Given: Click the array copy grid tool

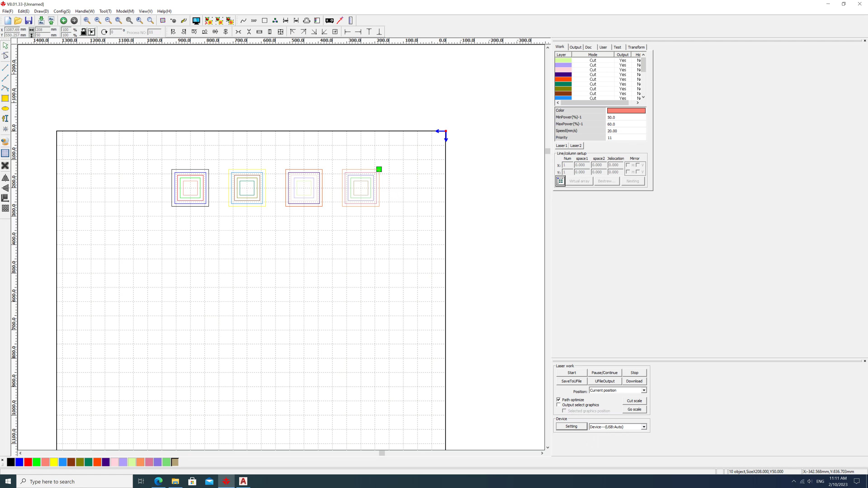Looking at the screenshot, I should [x=5, y=209].
